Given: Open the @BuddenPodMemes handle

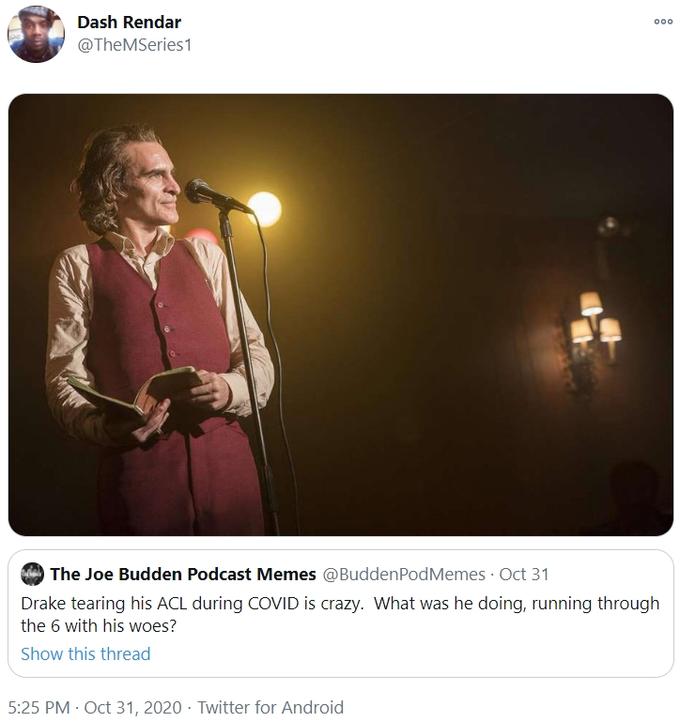Looking at the screenshot, I should (x=404, y=575).
